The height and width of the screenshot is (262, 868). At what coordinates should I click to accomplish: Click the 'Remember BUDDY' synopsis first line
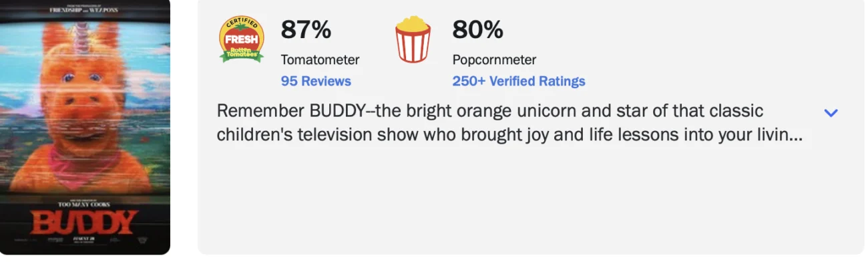coord(490,111)
